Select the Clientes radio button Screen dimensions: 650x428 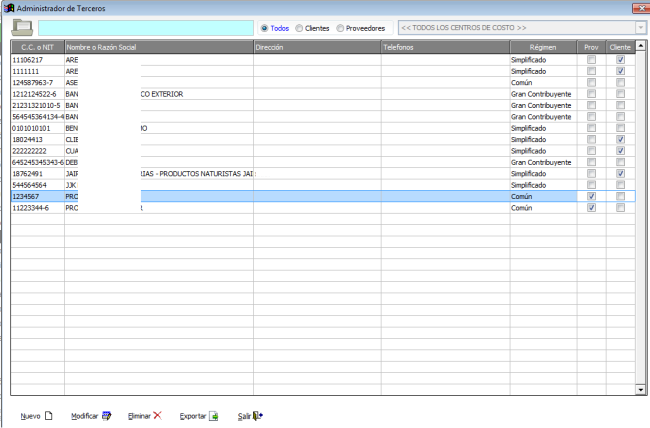pyautogui.click(x=299, y=28)
